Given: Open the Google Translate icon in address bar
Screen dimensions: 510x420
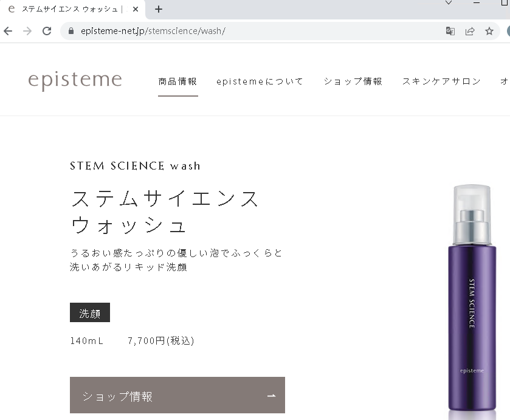Looking at the screenshot, I should 450,31.
